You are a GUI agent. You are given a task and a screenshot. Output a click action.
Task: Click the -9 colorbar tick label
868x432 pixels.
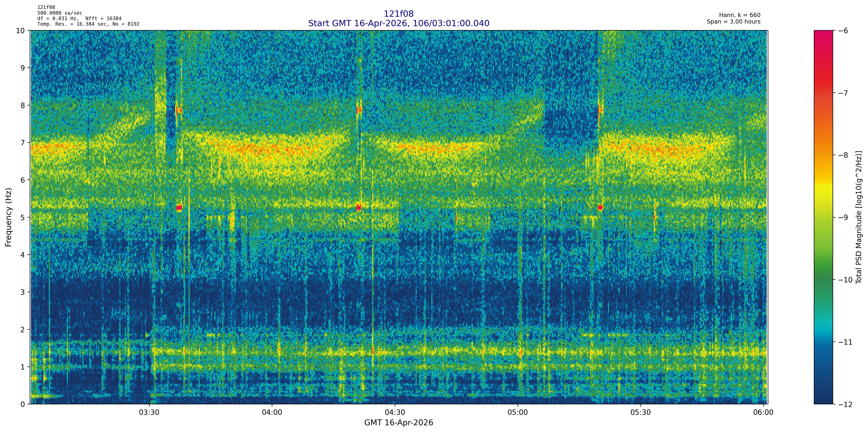(x=843, y=217)
